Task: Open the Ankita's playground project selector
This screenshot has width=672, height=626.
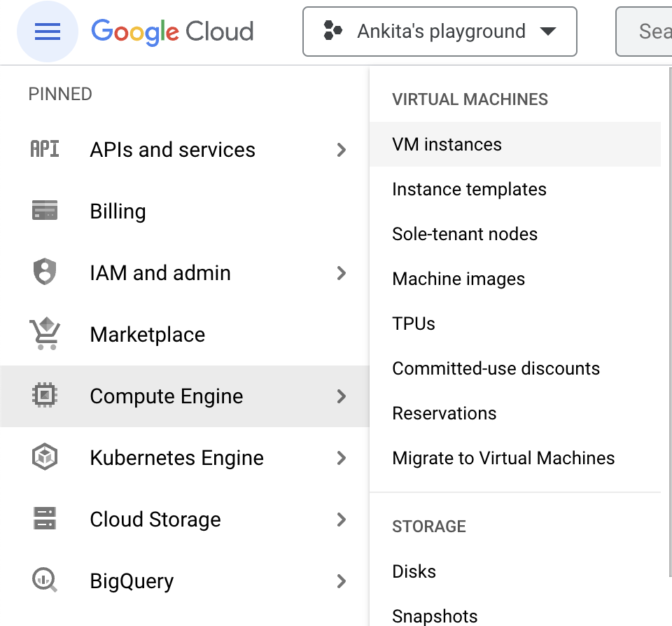Action: click(x=440, y=32)
